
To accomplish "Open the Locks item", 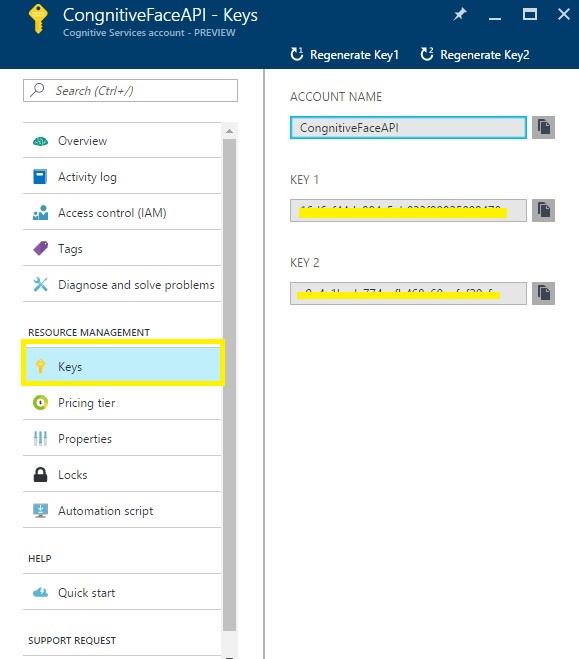I will (122, 474).
